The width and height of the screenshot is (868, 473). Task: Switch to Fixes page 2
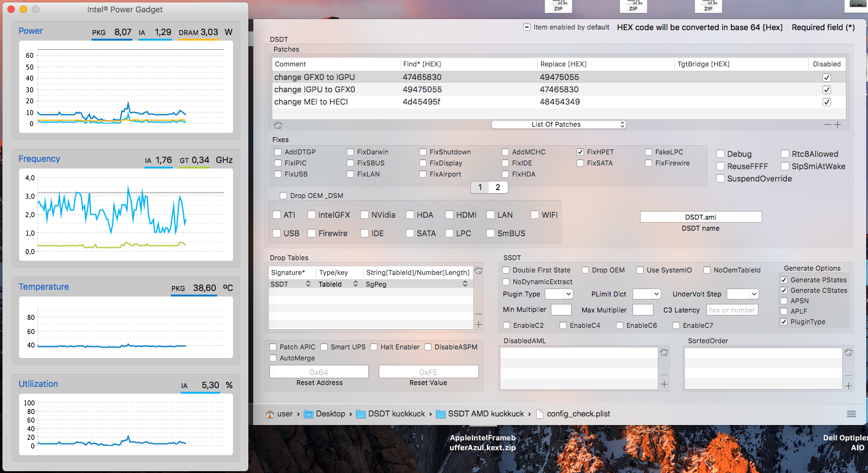tap(498, 187)
